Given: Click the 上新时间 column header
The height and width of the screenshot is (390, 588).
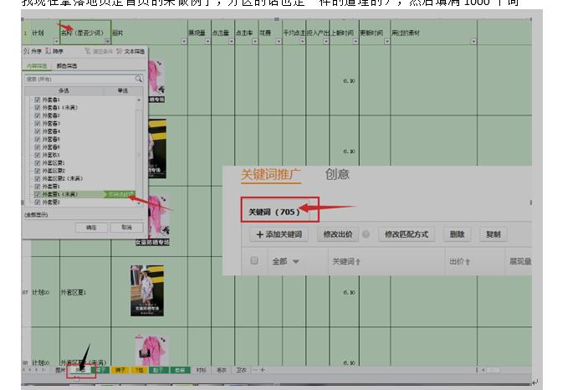Looking at the screenshot, I should tap(342, 33).
